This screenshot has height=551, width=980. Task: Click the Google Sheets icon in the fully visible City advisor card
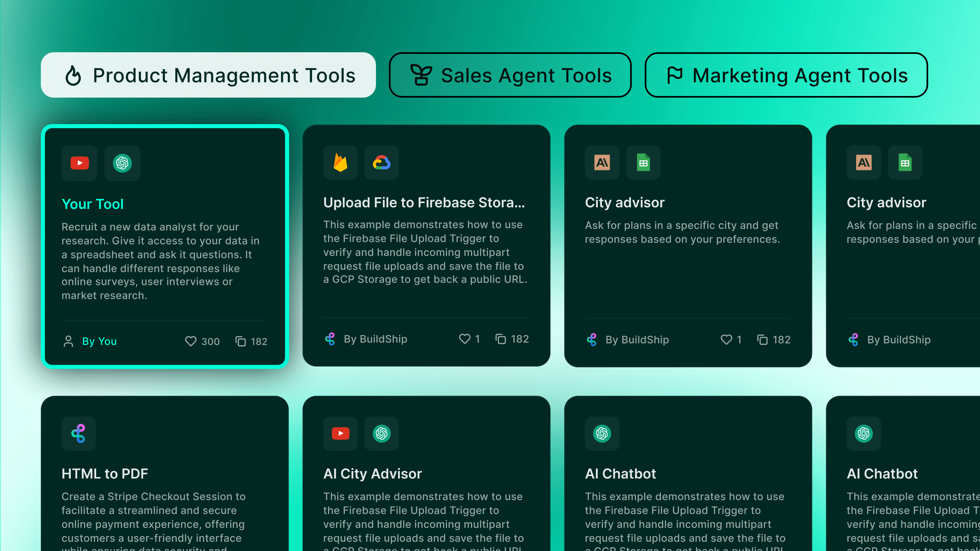click(x=643, y=163)
